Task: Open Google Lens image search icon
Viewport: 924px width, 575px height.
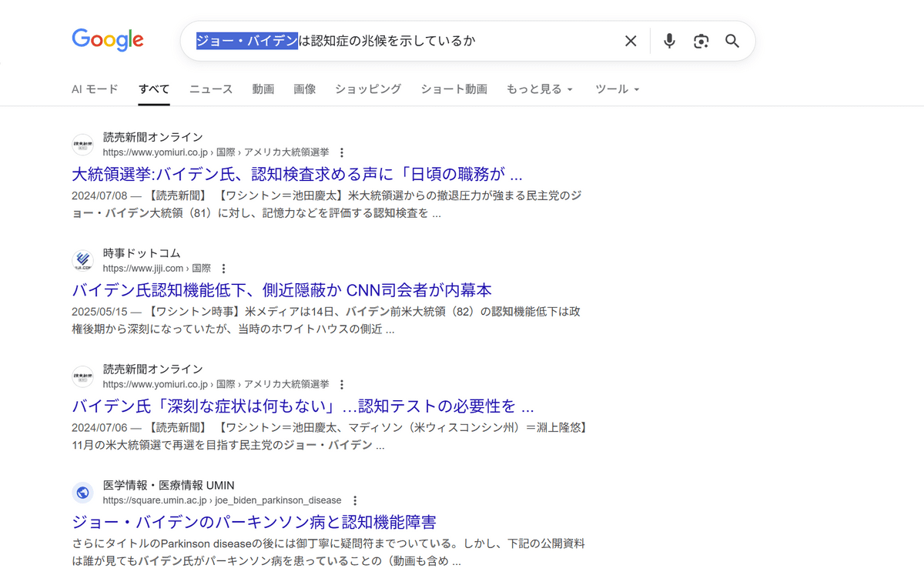Action: pyautogui.click(x=701, y=41)
